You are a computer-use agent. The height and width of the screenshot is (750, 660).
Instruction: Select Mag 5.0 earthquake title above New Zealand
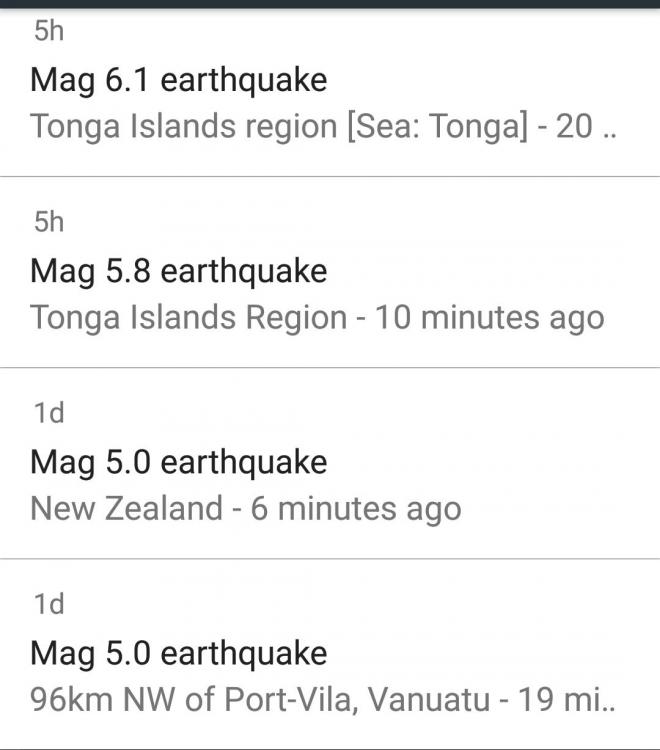(179, 462)
